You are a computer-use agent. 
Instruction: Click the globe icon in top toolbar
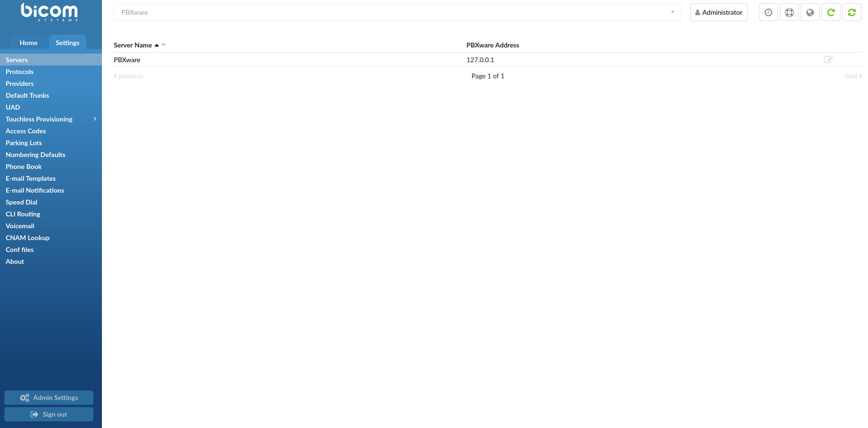(x=810, y=12)
